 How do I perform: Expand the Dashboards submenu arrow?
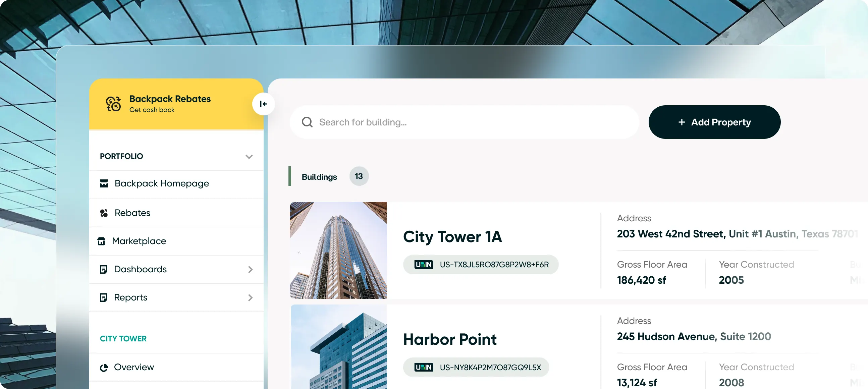tap(250, 269)
